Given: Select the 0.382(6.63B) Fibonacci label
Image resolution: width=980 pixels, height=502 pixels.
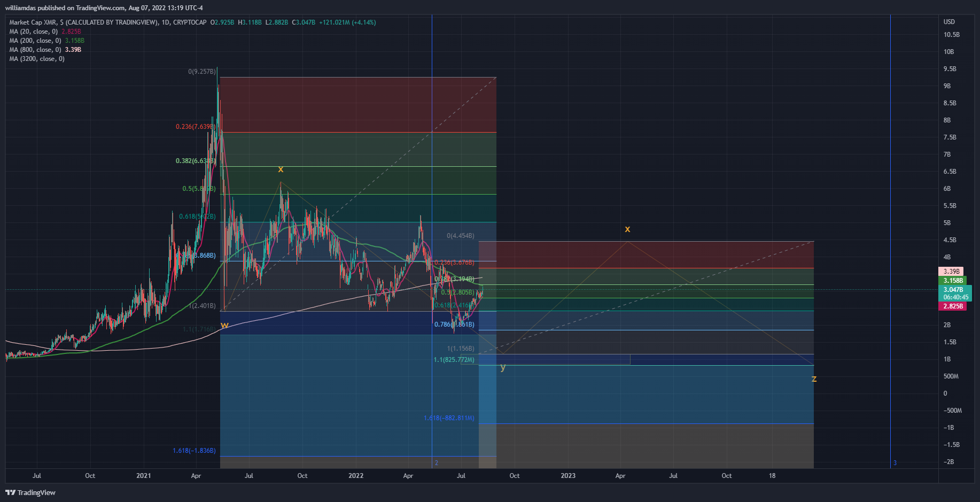Looking at the screenshot, I should point(196,161).
